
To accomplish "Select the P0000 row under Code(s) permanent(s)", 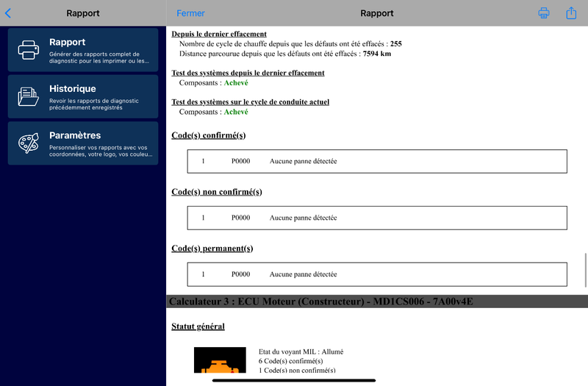I will pyautogui.click(x=376, y=274).
